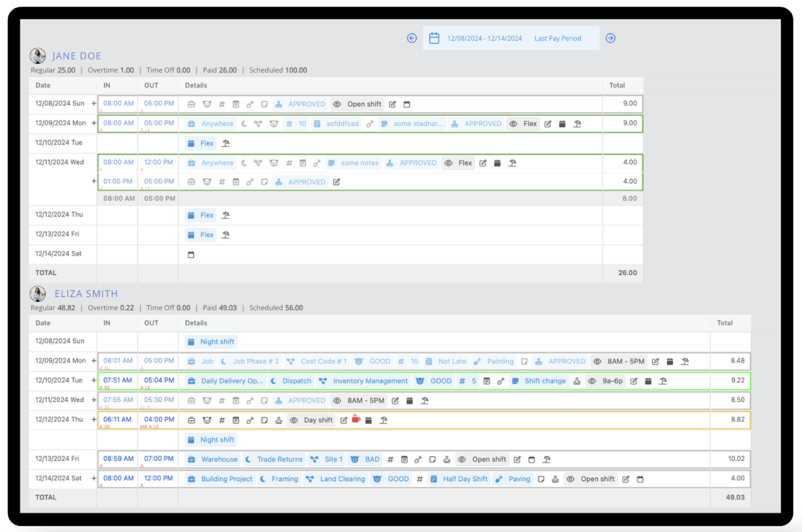This screenshot has width=802, height=532.
Task: Expand the 12/08 Sun row with the plus control
Action: tap(94, 103)
